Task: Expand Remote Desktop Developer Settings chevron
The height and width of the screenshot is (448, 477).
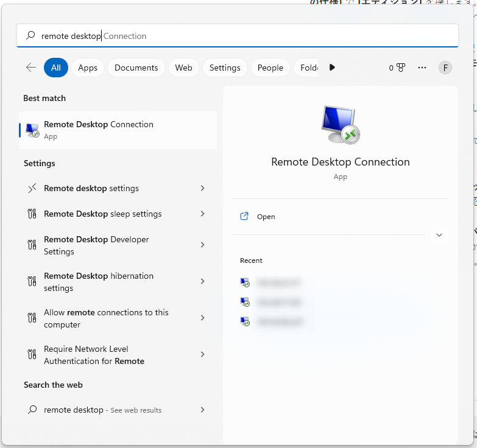Action: [x=203, y=245]
